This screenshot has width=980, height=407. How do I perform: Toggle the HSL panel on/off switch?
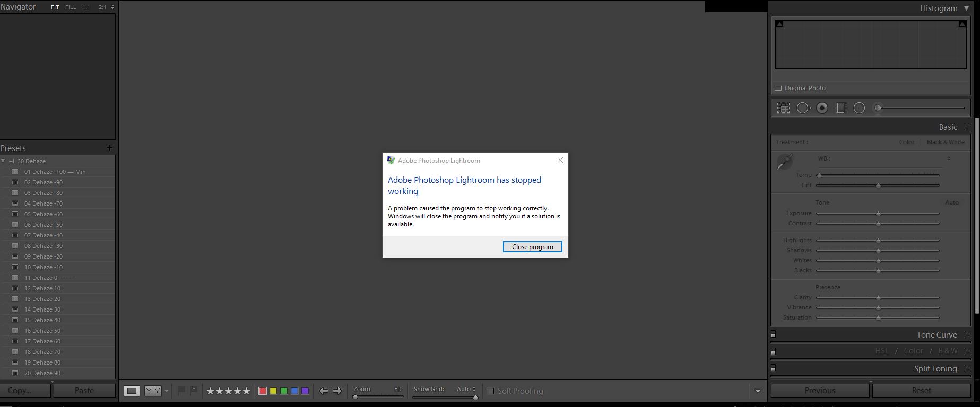coord(774,351)
